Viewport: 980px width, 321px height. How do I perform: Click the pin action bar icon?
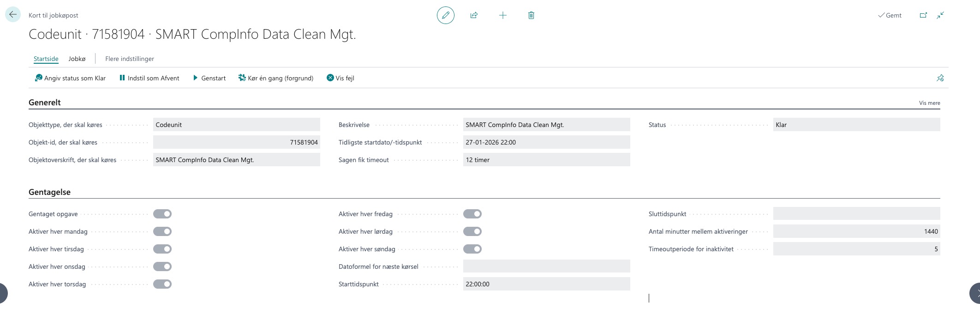click(x=940, y=78)
